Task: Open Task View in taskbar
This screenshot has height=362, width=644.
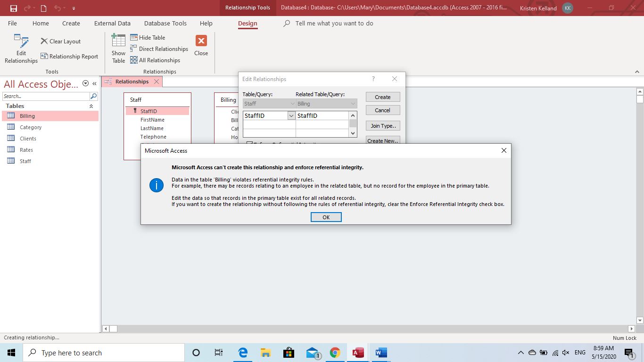Action: [x=219, y=353]
